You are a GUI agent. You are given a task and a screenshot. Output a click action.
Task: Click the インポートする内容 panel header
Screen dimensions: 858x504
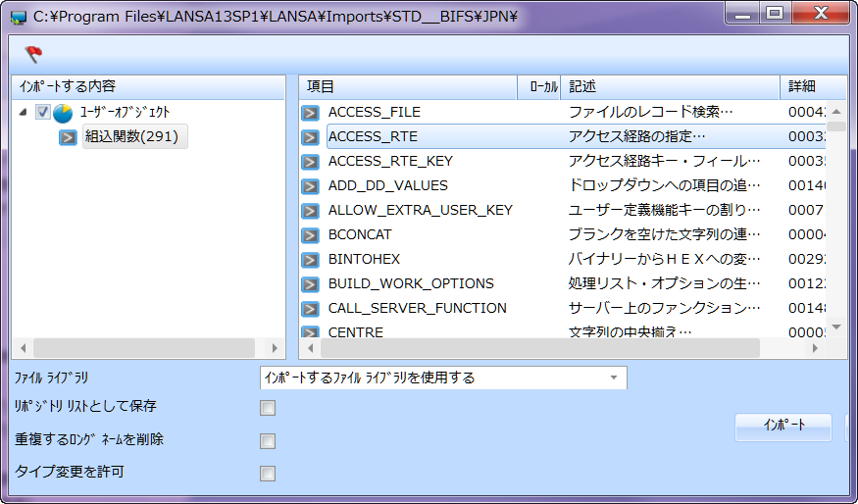148,87
